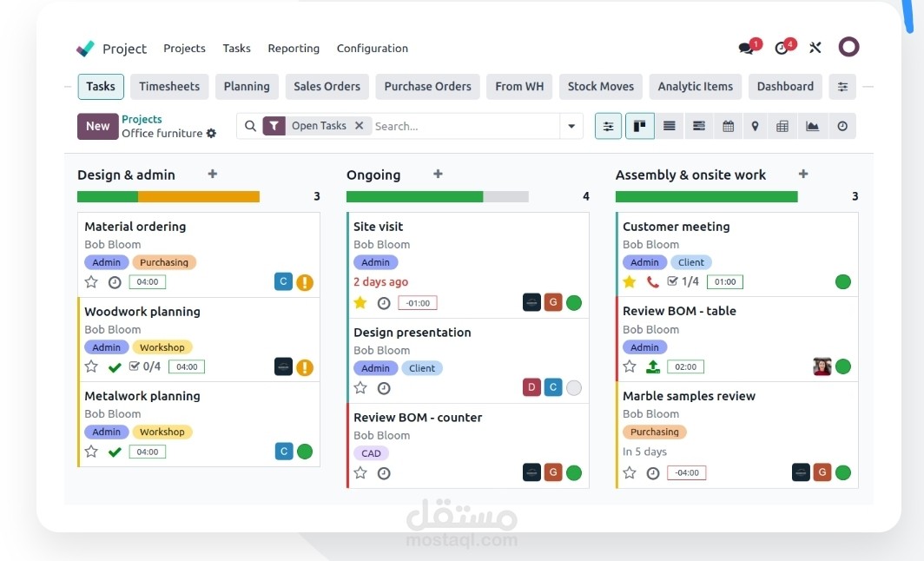Open state selector on Design presentation card
Image resolution: width=924 pixels, height=561 pixels.
[x=574, y=387]
